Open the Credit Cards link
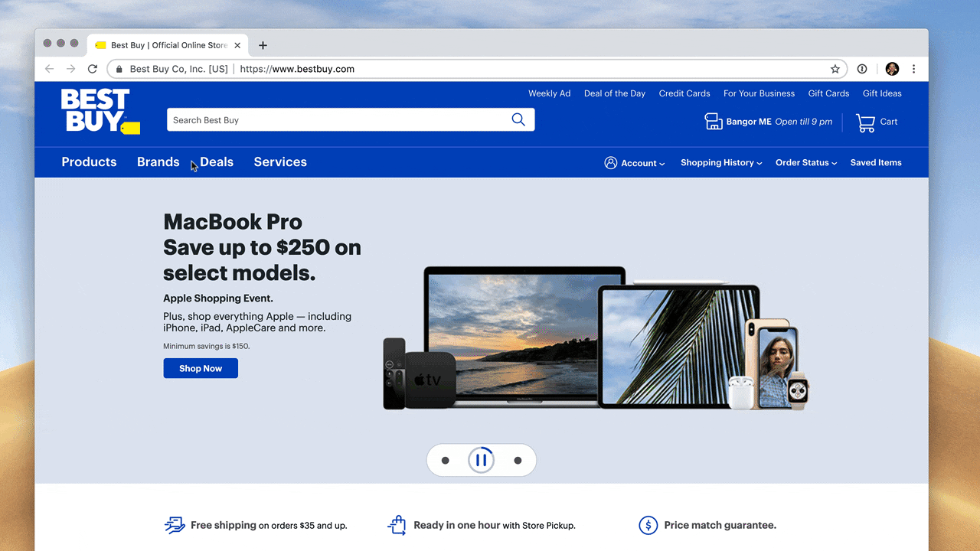Image resolution: width=980 pixels, height=551 pixels. (684, 93)
